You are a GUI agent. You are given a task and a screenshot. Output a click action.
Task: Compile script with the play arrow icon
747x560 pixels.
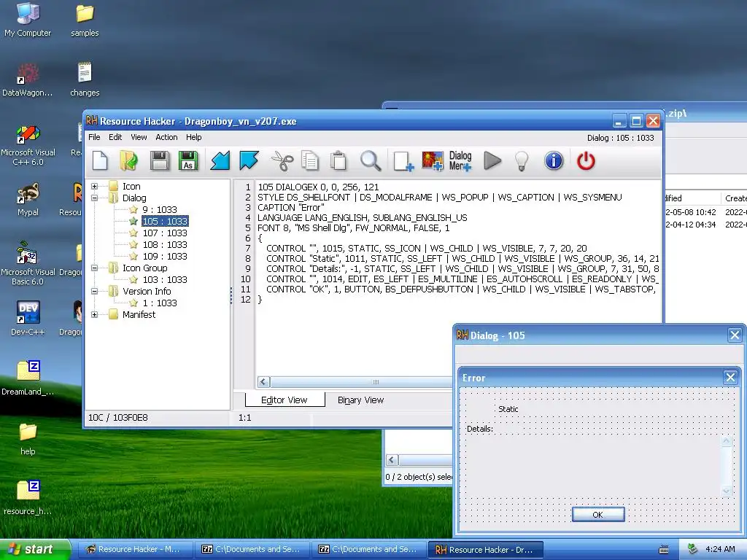coord(492,161)
